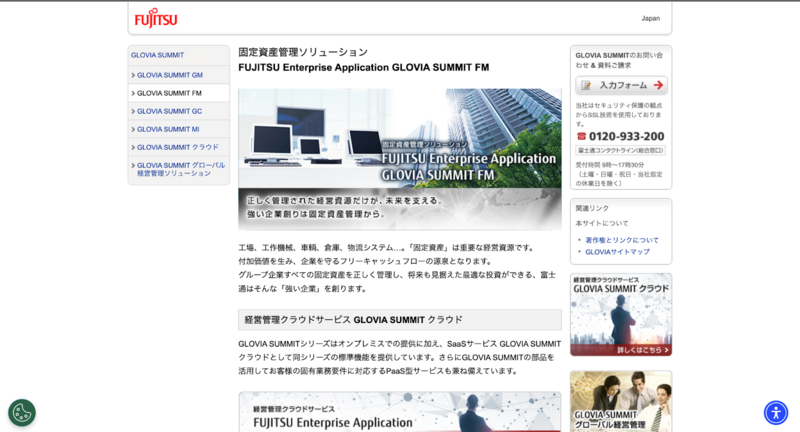Click heading 固定資産管理ソリューション
800x432 pixels.
pyautogui.click(x=303, y=52)
